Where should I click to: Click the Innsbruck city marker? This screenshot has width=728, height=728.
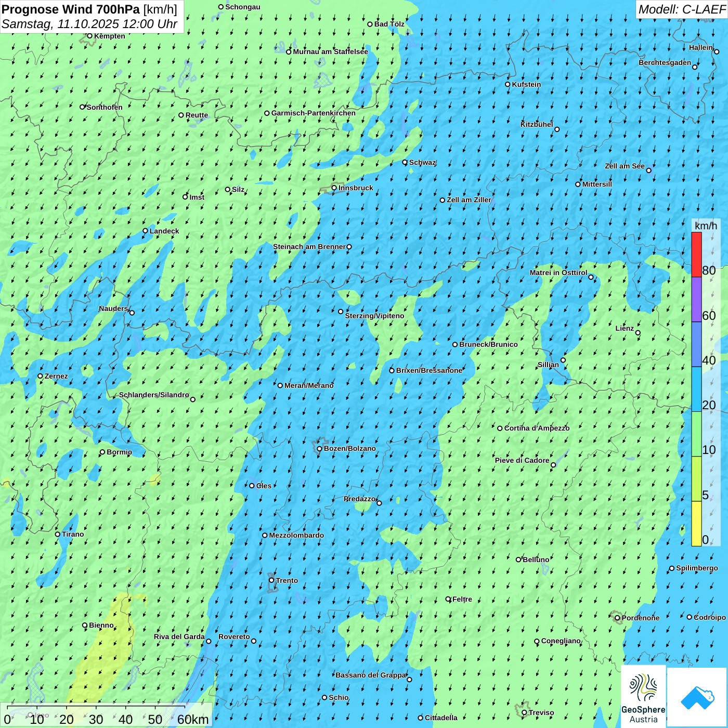click(x=334, y=188)
